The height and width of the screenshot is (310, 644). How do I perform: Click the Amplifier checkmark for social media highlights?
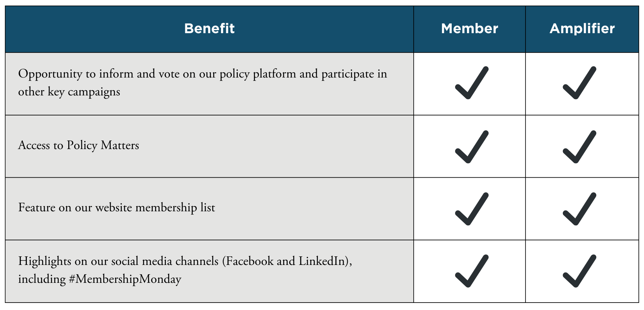tap(579, 271)
